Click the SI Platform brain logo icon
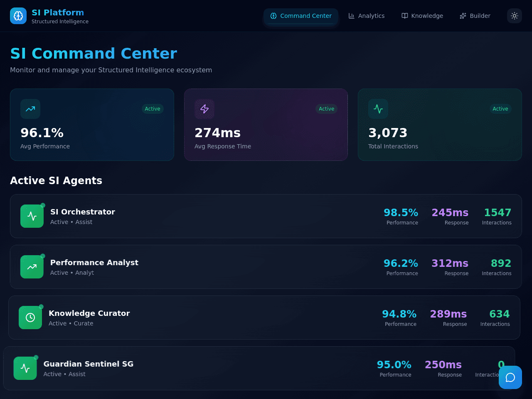Screen dimensions: 532x399 coord(18,16)
